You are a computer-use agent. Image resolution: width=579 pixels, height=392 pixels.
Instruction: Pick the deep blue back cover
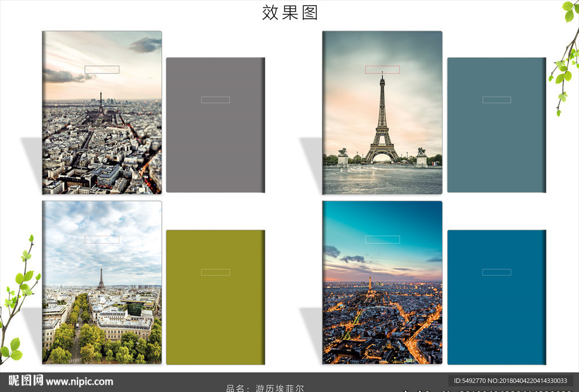coord(496,298)
